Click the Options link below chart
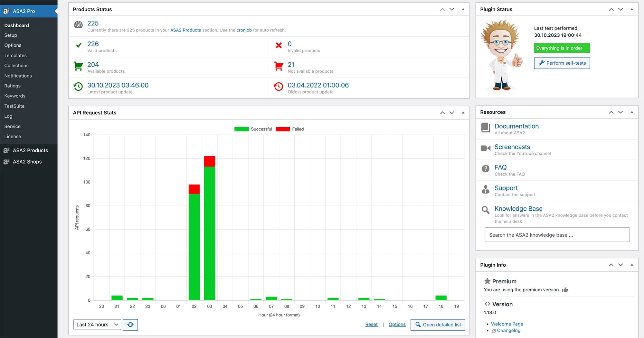644x338 pixels. (x=397, y=324)
